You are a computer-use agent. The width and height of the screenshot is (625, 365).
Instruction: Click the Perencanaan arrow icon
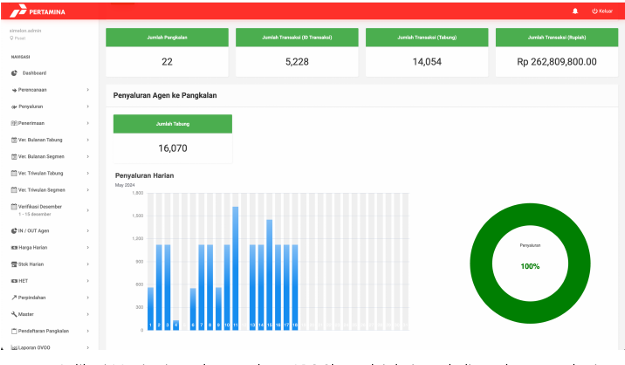(x=14, y=90)
